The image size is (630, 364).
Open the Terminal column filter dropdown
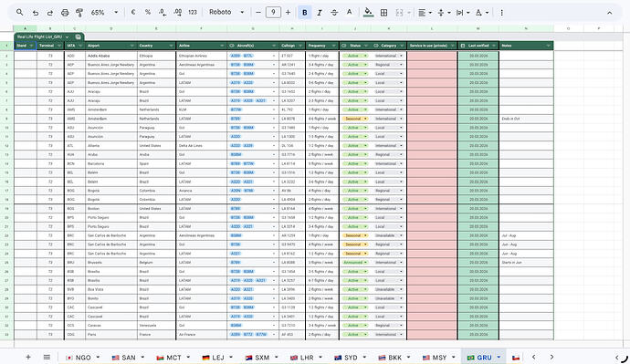pyautogui.click(x=59, y=46)
